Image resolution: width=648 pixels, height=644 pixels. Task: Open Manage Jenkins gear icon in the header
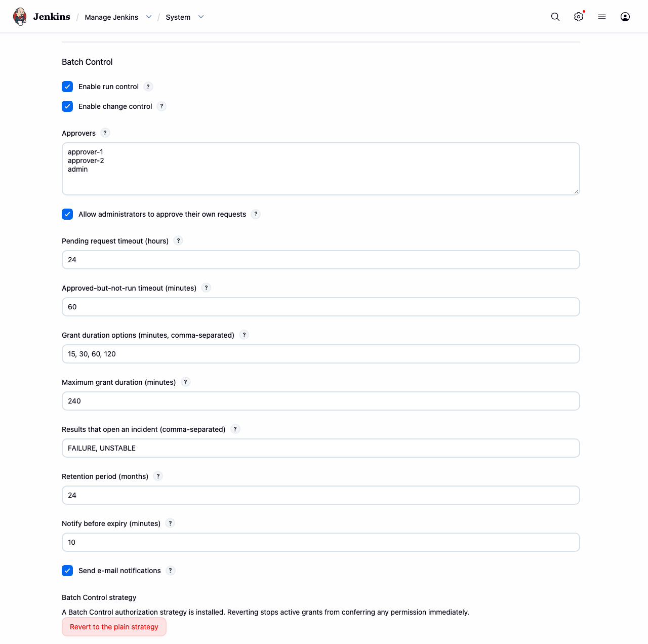pyautogui.click(x=579, y=17)
